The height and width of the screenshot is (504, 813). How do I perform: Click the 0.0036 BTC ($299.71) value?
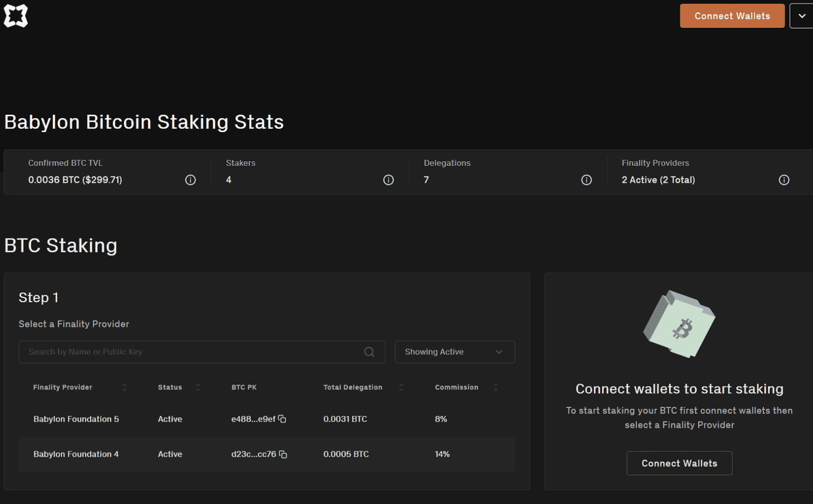click(75, 180)
